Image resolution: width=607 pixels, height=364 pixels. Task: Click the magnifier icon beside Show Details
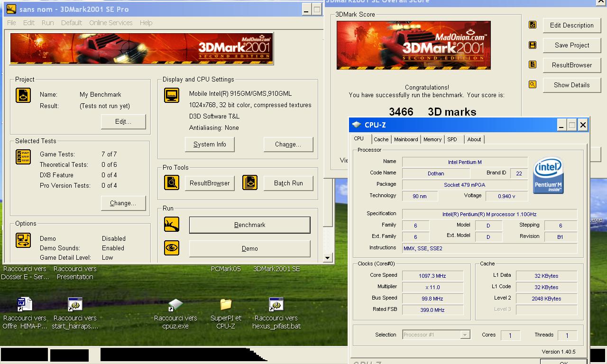[533, 85]
